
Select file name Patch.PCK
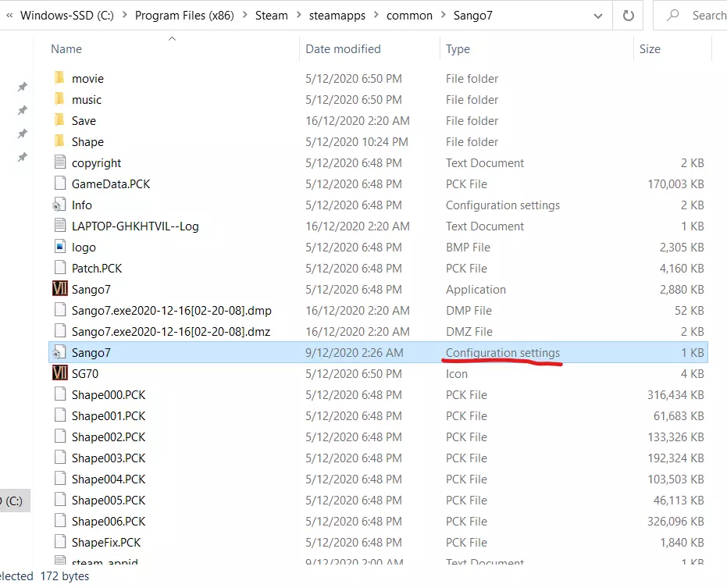coord(97,269)
